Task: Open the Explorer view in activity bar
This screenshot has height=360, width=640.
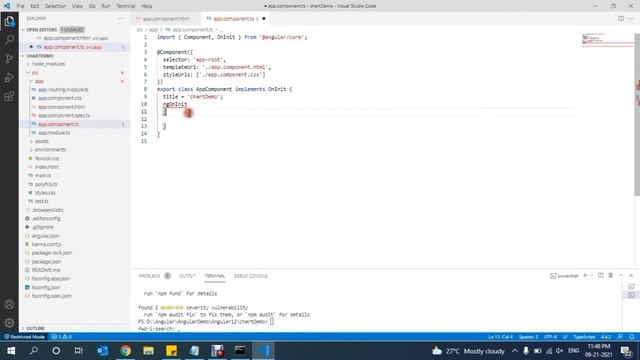Action: coord(9,21)
